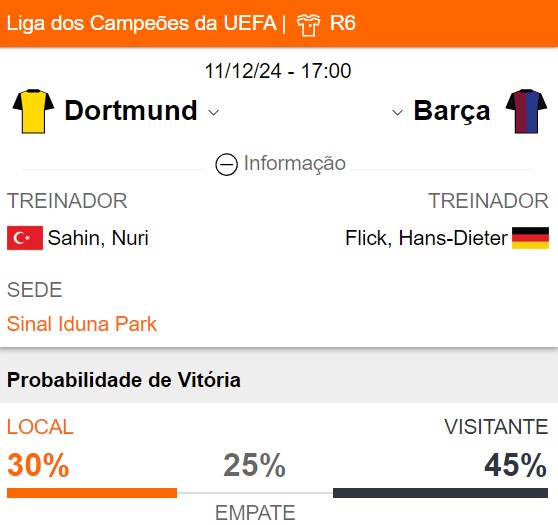Viewport: 558px width, 525px height.
Task: Click the Dortmund team name
Action: 131,111
